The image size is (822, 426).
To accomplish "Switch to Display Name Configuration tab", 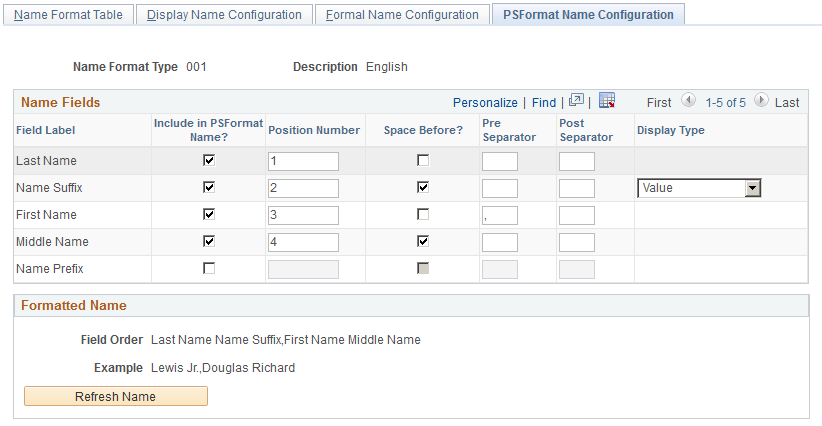I will 224,15.
